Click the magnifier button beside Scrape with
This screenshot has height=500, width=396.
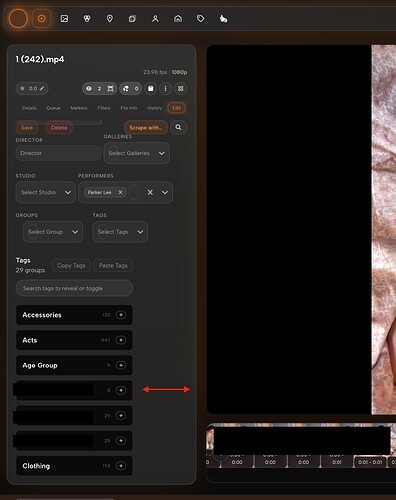178,127
